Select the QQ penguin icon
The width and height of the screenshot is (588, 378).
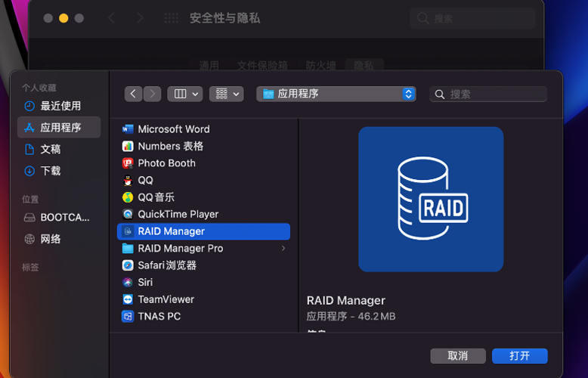pos(128,181)
